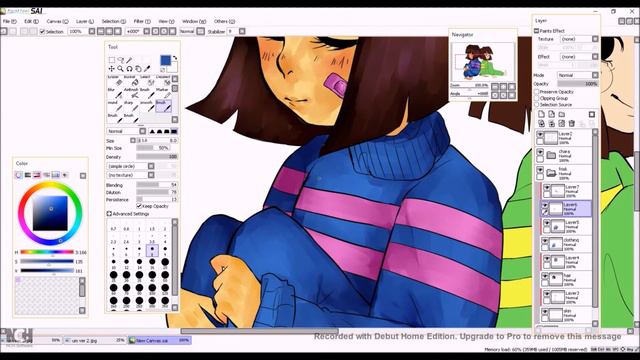The height and width of the screenshot is (360, 640).
Task: Create new layer in Layer panel
Action: pos(542,114)
